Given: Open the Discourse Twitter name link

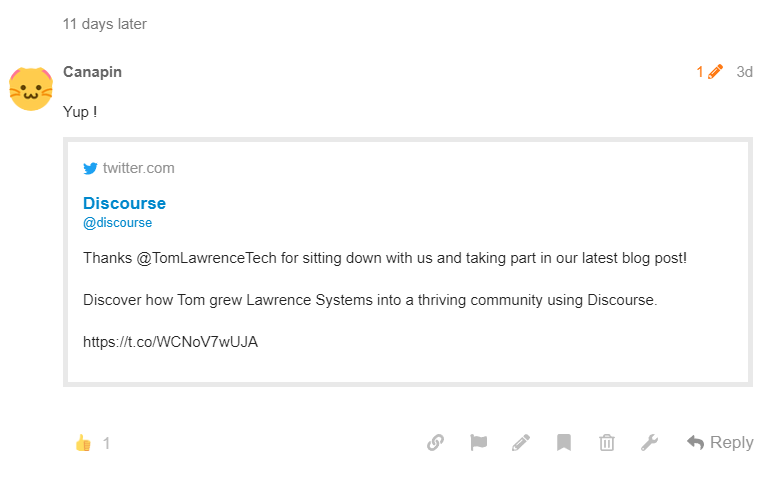Looking at the screenshot, I should click(x=125, y=203).
